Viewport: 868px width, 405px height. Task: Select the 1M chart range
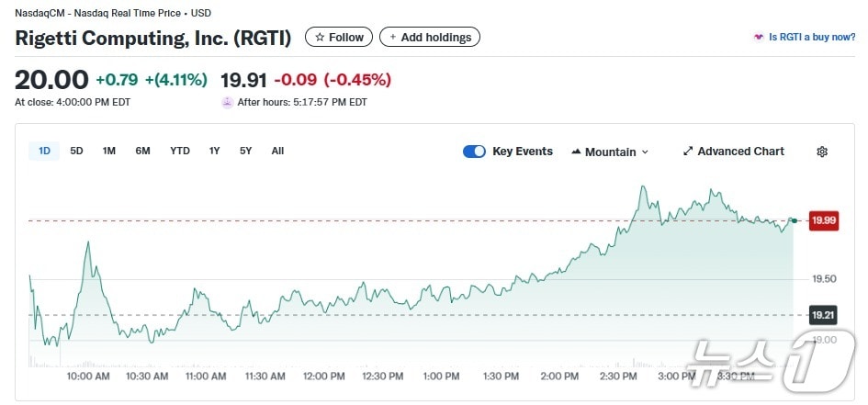pyautogui.click(x=109, y=151)
